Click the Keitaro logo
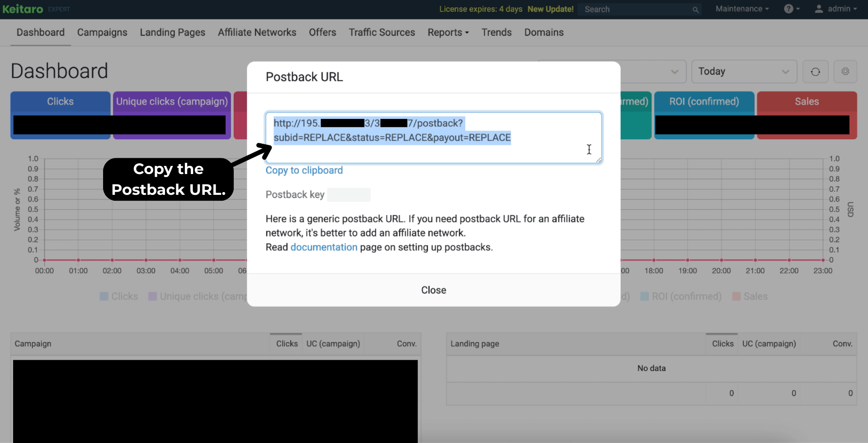This screenshot has width=868, height=443. coord(23,9)
